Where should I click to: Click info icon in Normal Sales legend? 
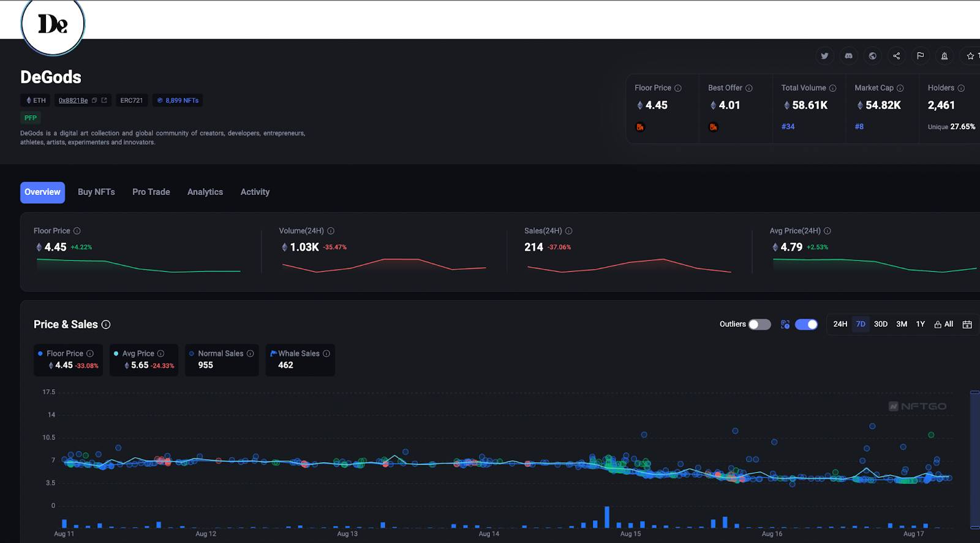tap(250, 354)
